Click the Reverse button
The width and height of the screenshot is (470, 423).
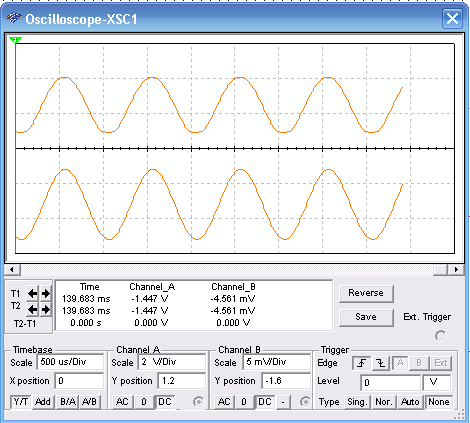point(366,293)
